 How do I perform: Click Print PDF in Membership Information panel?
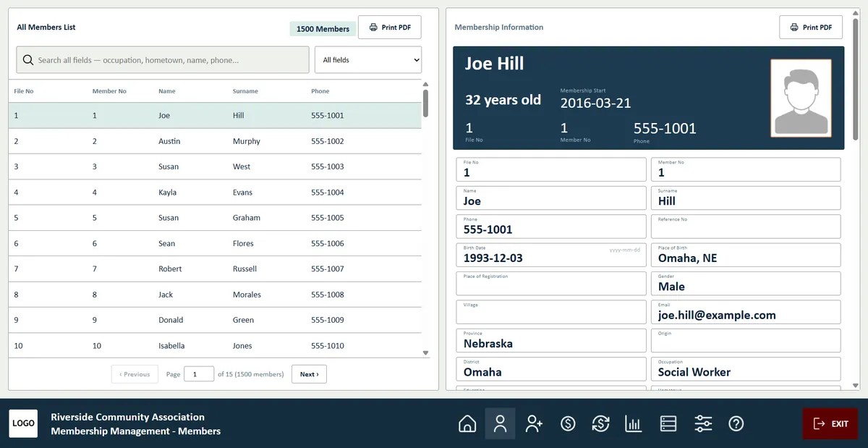pos(811,28)
